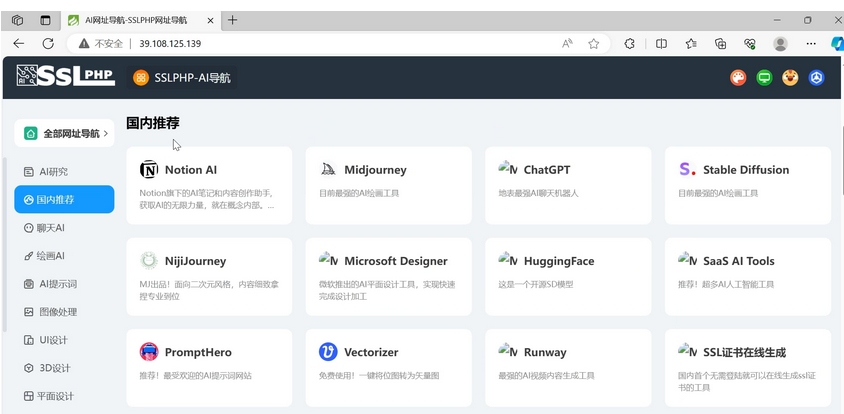Expand the 全部网址导航 menu
This screenshot has height=414, width=844.
coord(64,133)
